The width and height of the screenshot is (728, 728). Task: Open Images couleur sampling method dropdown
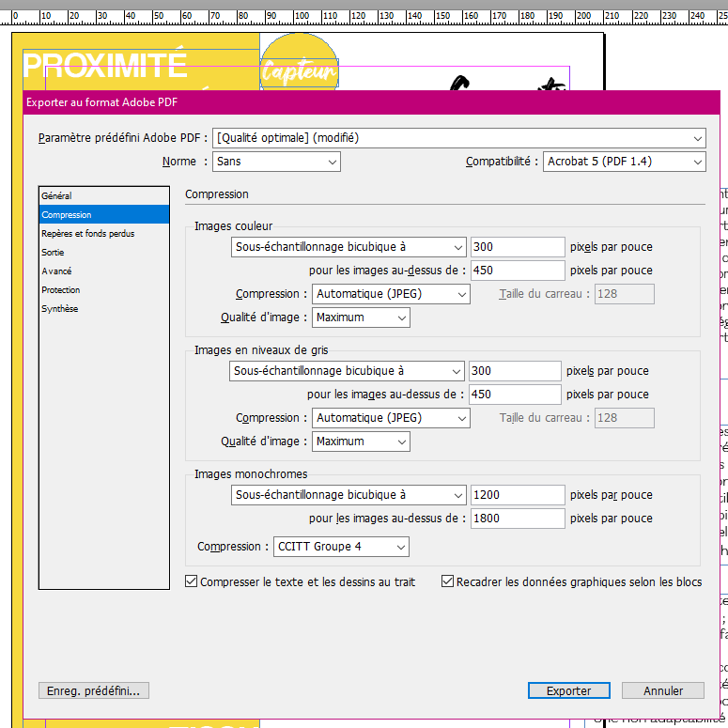coord(349,247)
